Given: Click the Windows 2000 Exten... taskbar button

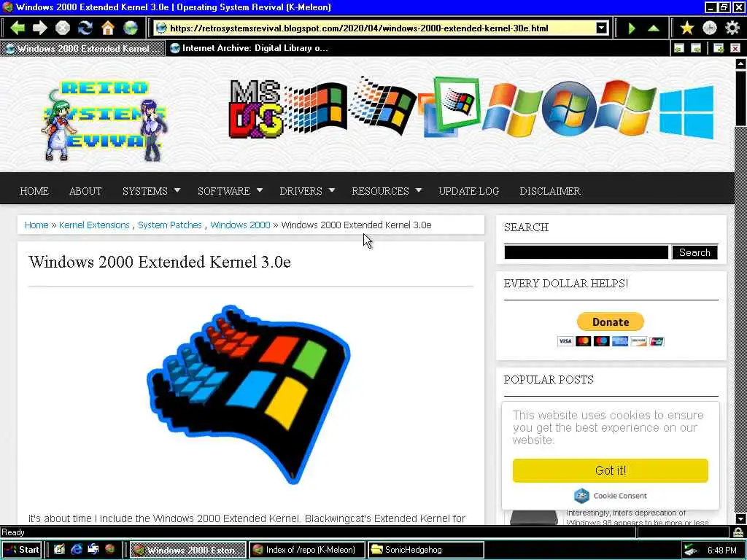Looking at the screenshot, I should [188, 550].
